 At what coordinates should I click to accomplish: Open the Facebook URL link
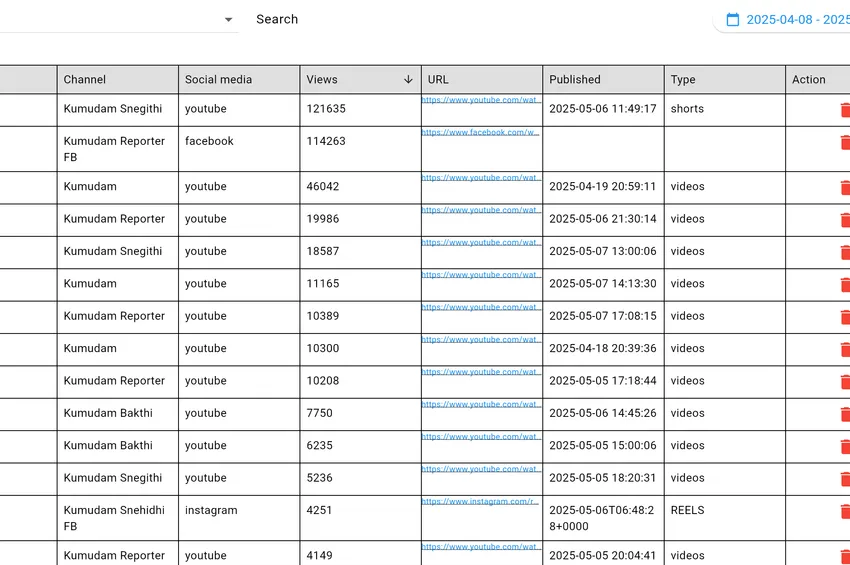pyautogui.click(x=480, y=132)
